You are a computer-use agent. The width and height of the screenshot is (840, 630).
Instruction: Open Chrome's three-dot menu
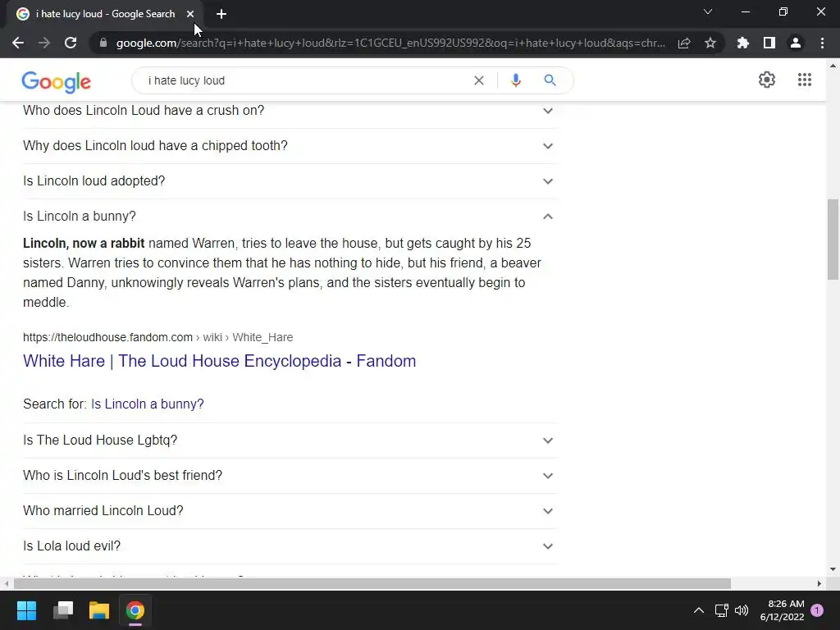tap(822, 43)
